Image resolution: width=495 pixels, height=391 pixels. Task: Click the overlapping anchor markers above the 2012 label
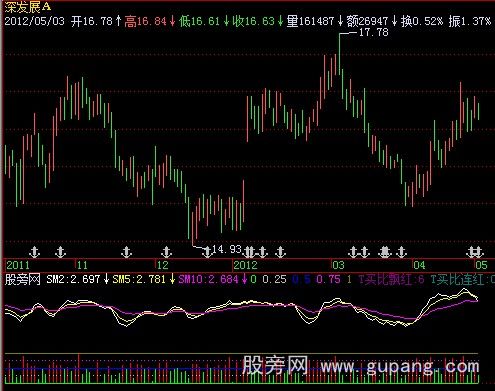click(x=249, y=252)
